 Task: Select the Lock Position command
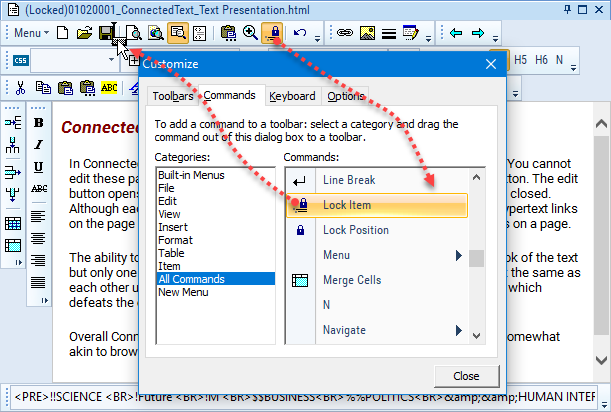point(377,230)
